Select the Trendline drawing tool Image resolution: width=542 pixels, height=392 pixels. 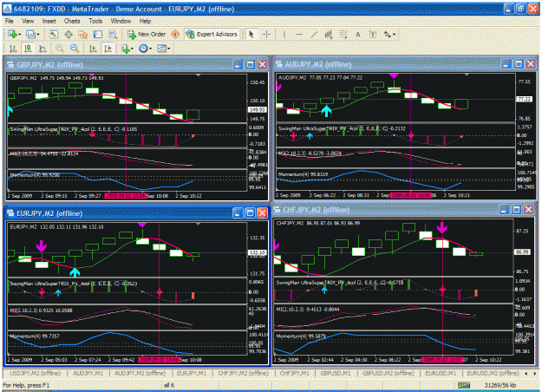click(x=314, y=34)
